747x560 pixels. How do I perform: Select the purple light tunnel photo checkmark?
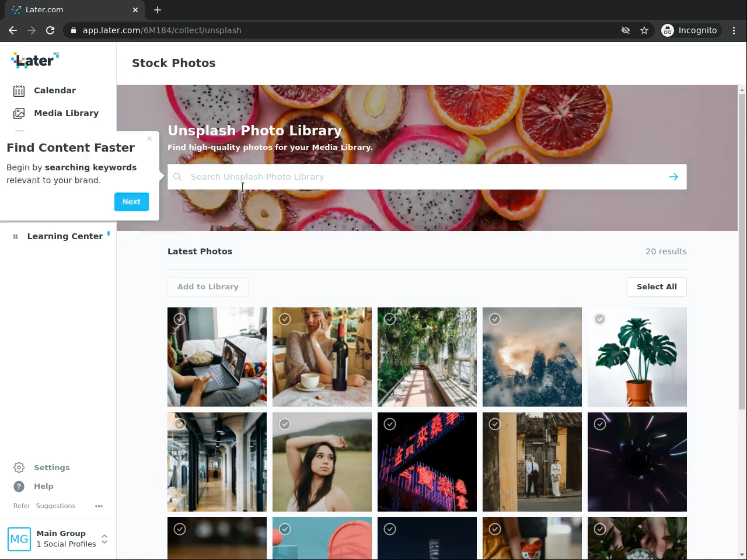(600, 424)
